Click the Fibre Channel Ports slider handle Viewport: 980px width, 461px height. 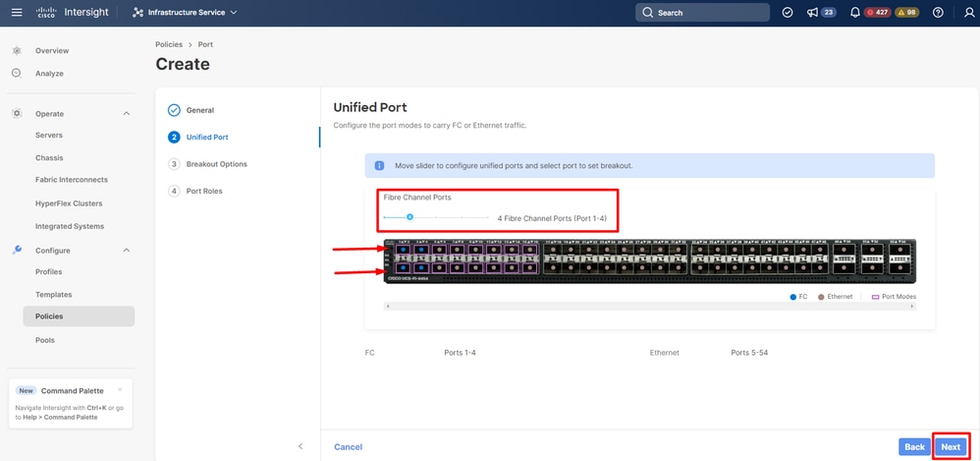point(409,217)
